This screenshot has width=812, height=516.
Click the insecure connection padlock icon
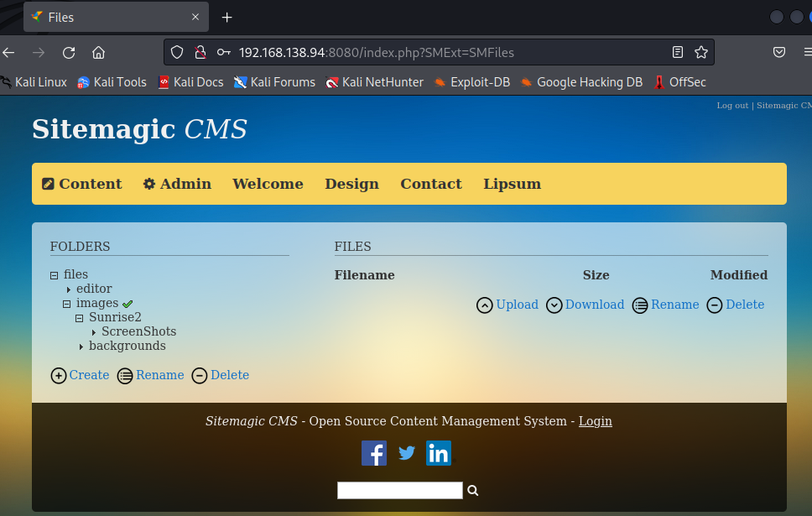click(x=200, y=52)
